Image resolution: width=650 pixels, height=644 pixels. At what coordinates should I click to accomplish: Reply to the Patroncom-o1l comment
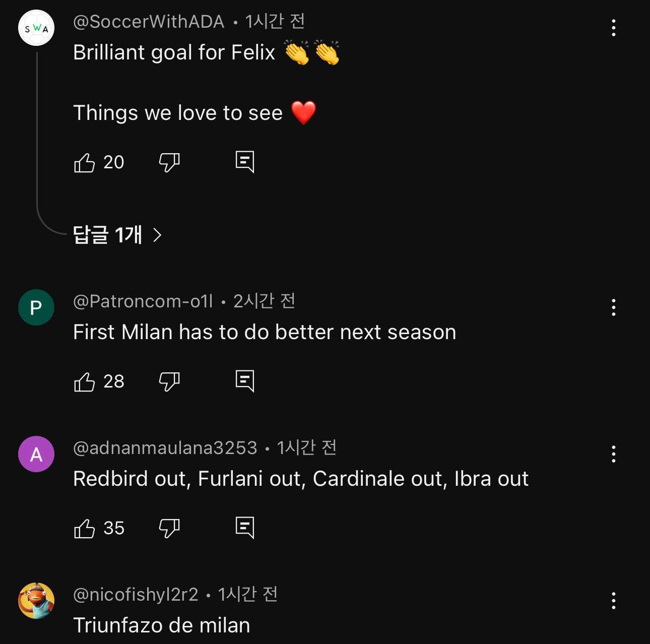tap(245, 381)
